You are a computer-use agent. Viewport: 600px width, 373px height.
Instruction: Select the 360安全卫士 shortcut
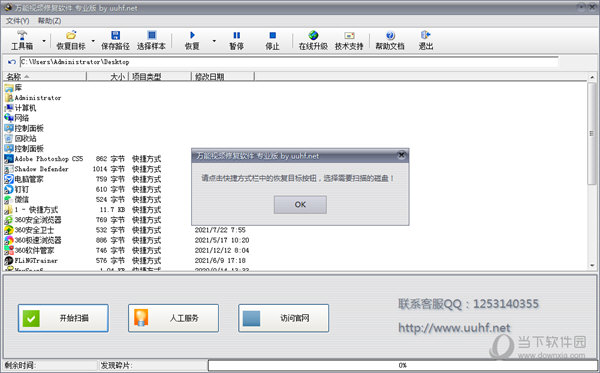click(29, 230)
